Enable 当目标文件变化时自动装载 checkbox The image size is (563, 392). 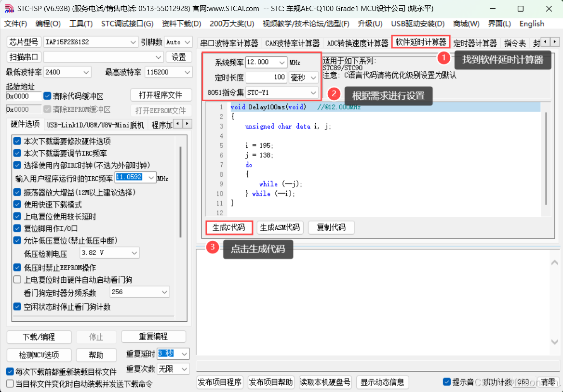[x=10, y=384]
